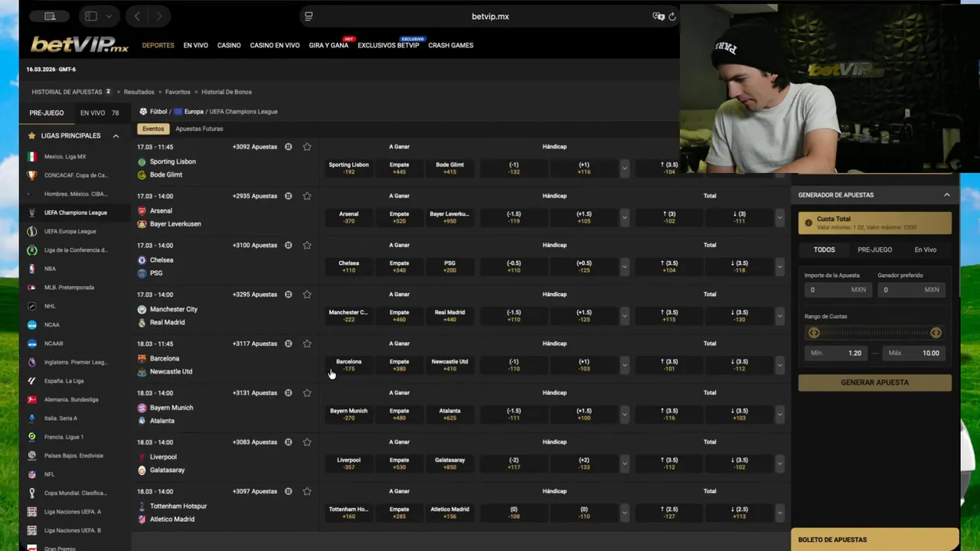
Task: Favorite the Manchester City match star
Action: pyautogui.click(x=307, y=295)
